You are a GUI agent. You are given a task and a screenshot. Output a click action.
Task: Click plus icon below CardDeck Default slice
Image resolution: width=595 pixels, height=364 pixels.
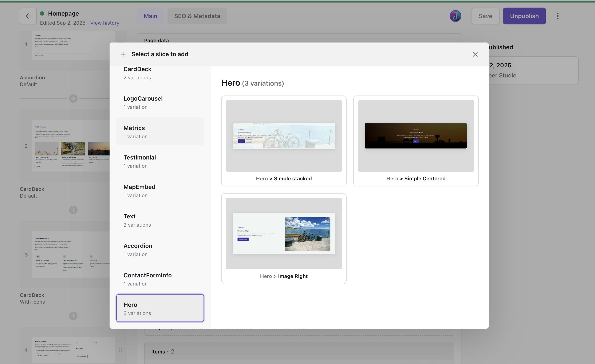pyautogui.click(x=73, y=210)
